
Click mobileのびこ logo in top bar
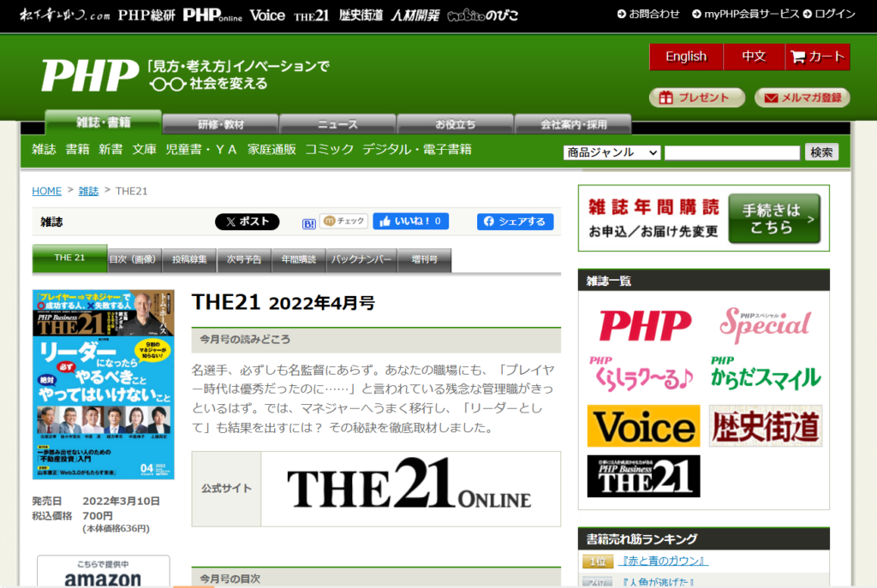pyautogui.click(x=483, y=15)
